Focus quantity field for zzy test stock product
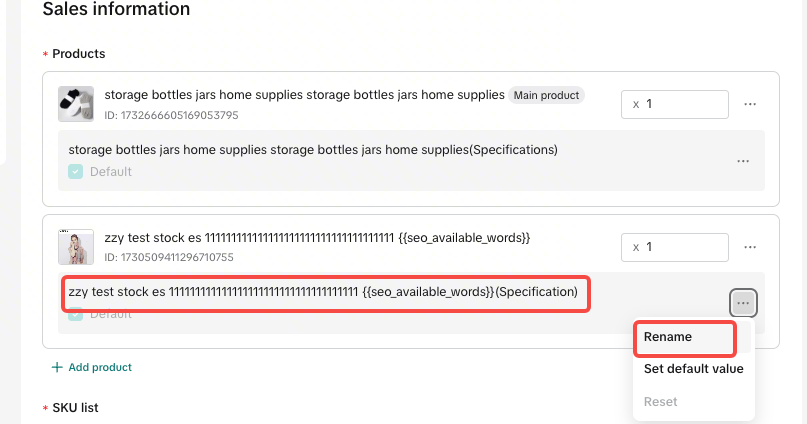Screen dimensions: 807x424 click(x=674, y=248)
